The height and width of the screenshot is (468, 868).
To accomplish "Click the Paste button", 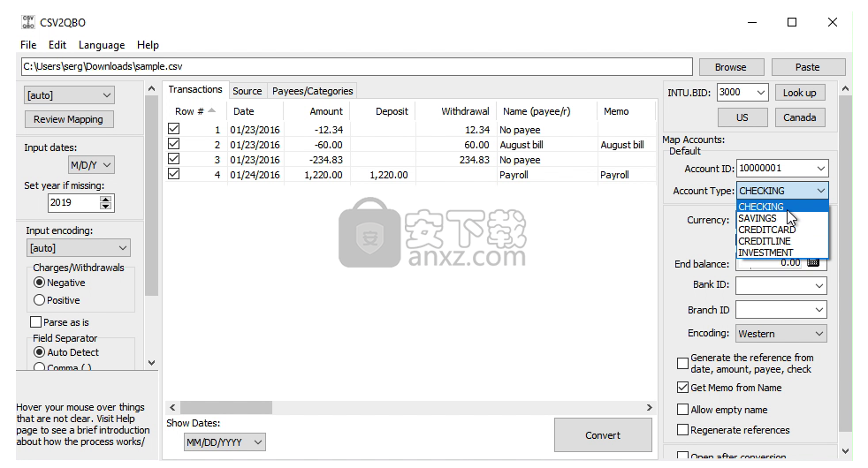I will click(x=808, y=67).
